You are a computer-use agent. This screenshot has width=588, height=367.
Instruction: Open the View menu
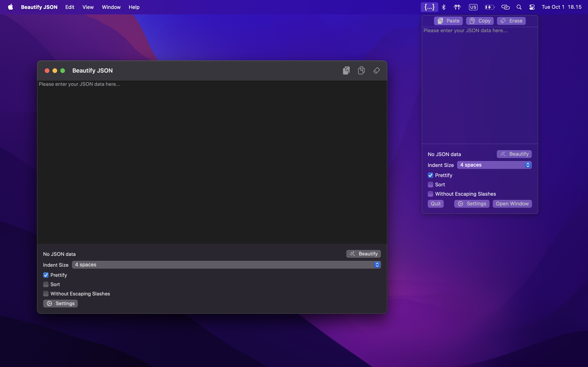pyautogui.click(x=88, y=7)
